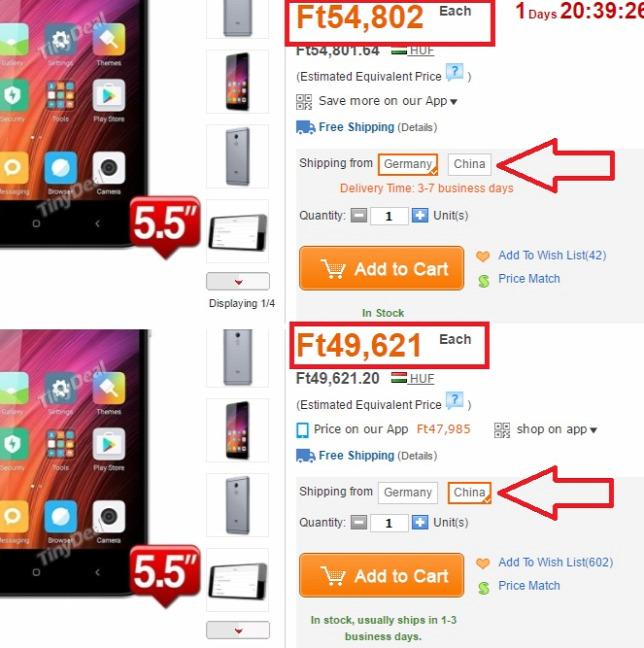Show more thumbnails with the red down arrow above Displaying 1/4
Image resolution: width=644 pixels, height=648 pixels.
click(238, 281)
